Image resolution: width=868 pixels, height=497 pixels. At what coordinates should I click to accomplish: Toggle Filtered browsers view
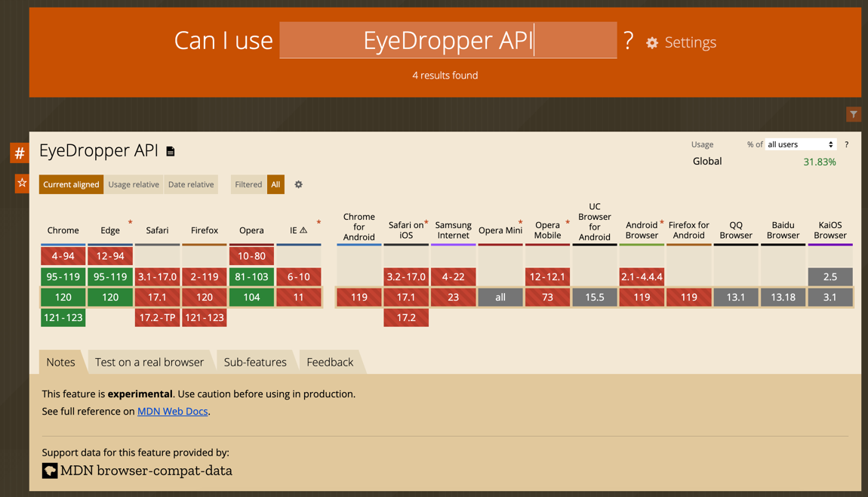coord(248,184)
